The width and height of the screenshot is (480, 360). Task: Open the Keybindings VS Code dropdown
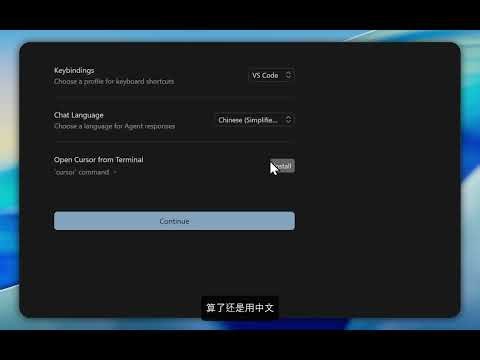point(271,75)
